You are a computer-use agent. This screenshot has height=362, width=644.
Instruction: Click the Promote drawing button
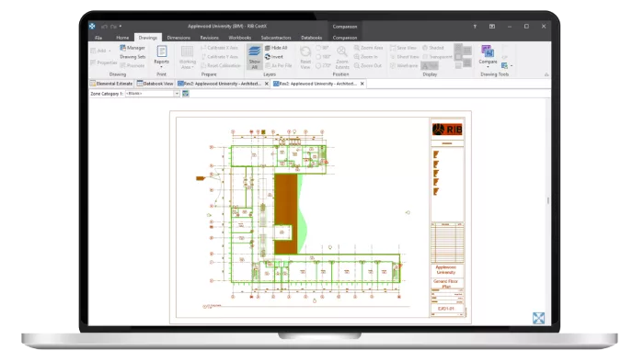[x=132, y=65]
